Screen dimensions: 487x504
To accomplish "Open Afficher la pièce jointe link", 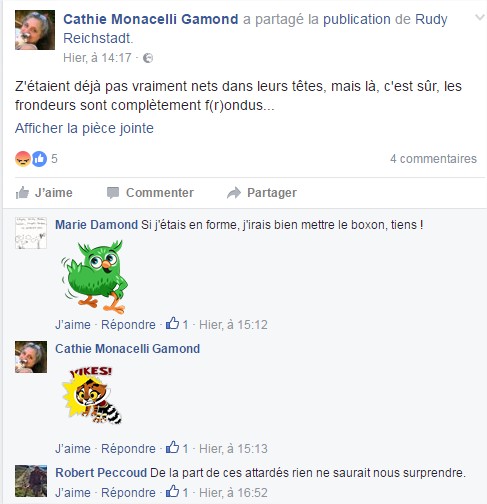I will pyautogui.click(x=84, y=128).
